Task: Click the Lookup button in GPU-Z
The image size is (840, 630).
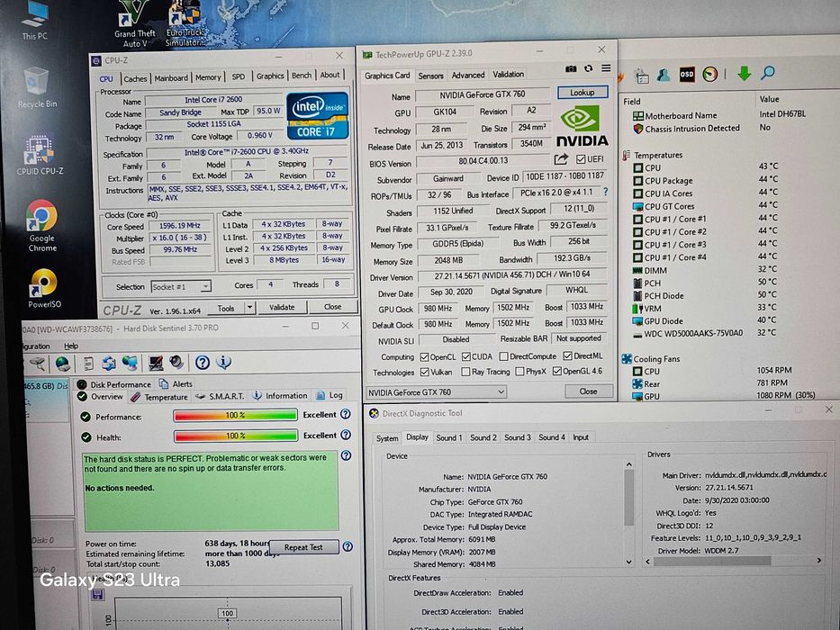Action: [x=583, y=92]
